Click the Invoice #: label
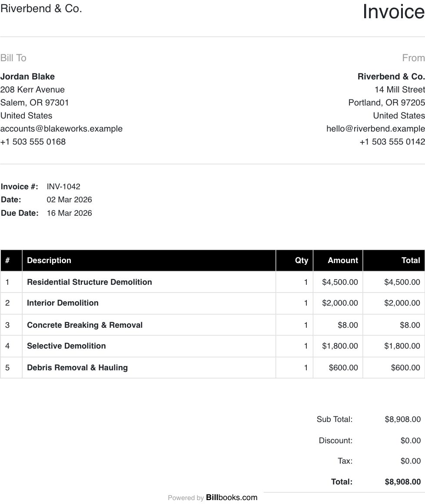Image resolution: width=425 pixels, height=504 pixels. (x=19, y=186)
